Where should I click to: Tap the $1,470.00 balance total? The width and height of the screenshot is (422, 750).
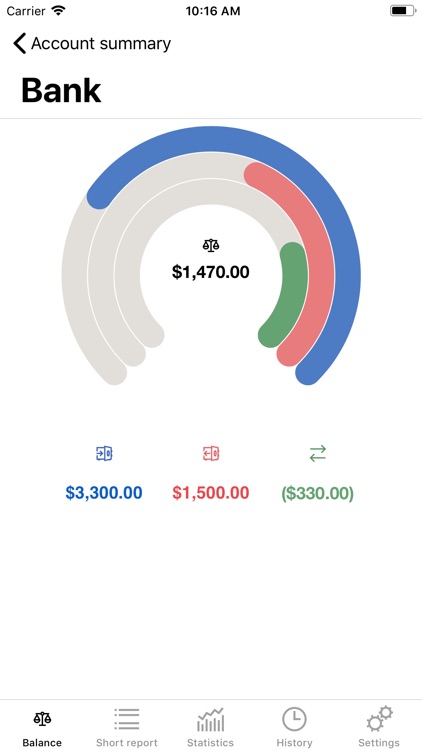coord(211,272)
